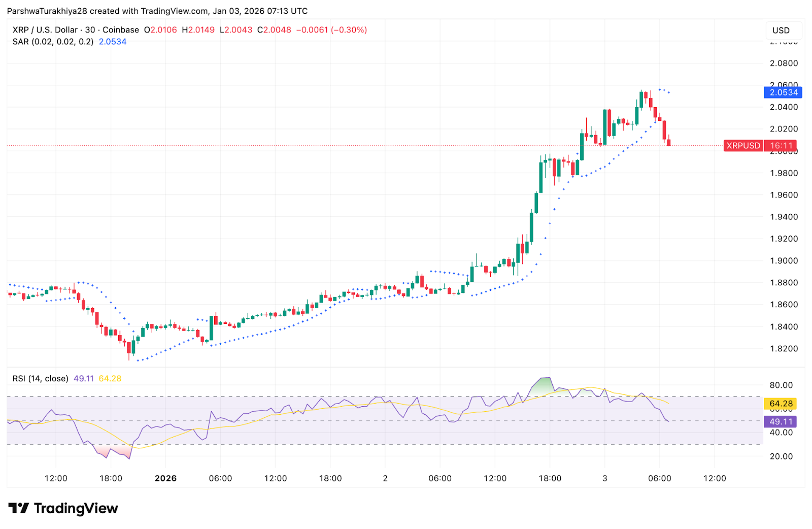Click the open price value O2.0106
Viewport: 812px width, 529px height.
pyautogui.click(x=160, y=29)
